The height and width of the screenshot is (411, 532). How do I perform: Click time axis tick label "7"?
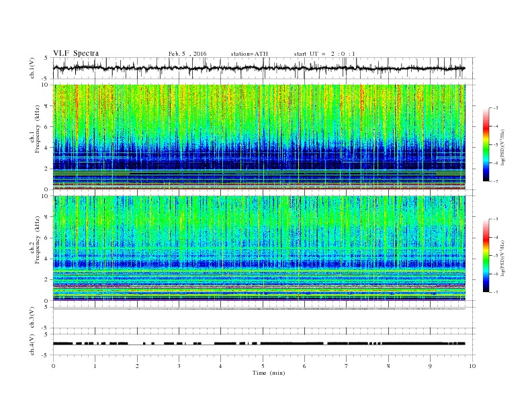346,366
